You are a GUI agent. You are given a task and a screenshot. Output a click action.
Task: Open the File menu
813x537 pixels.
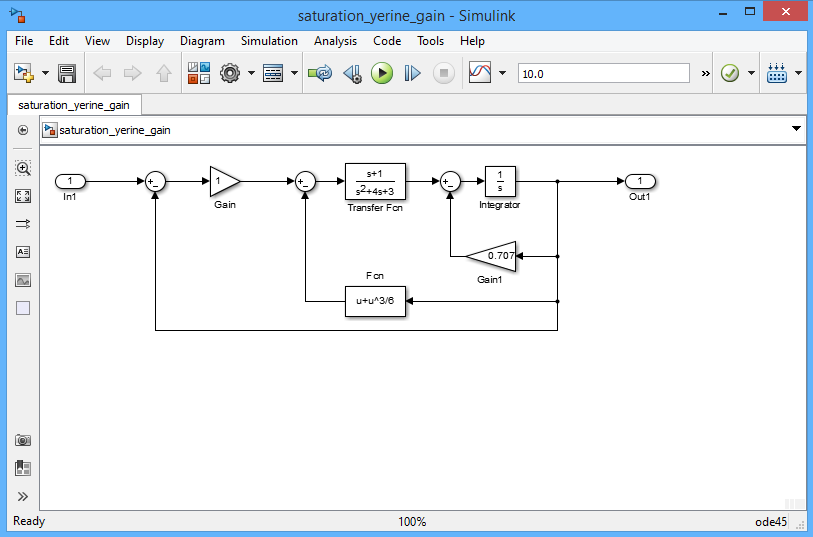click(x=24, y=41)
